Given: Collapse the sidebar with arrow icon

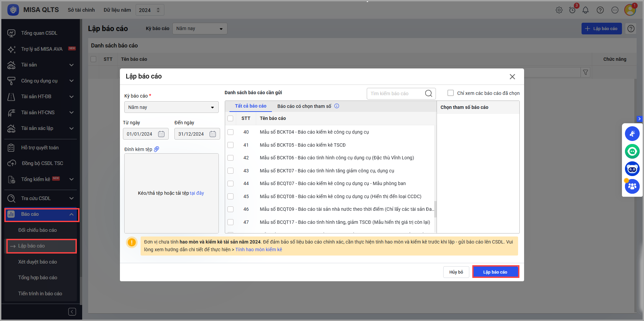Looking at the screenshot, I should 72,312.
